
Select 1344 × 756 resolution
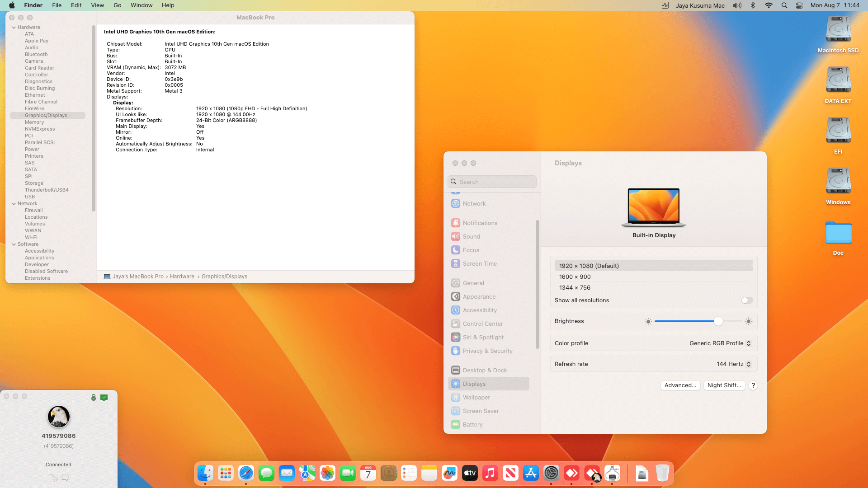(x=575, y=287)
